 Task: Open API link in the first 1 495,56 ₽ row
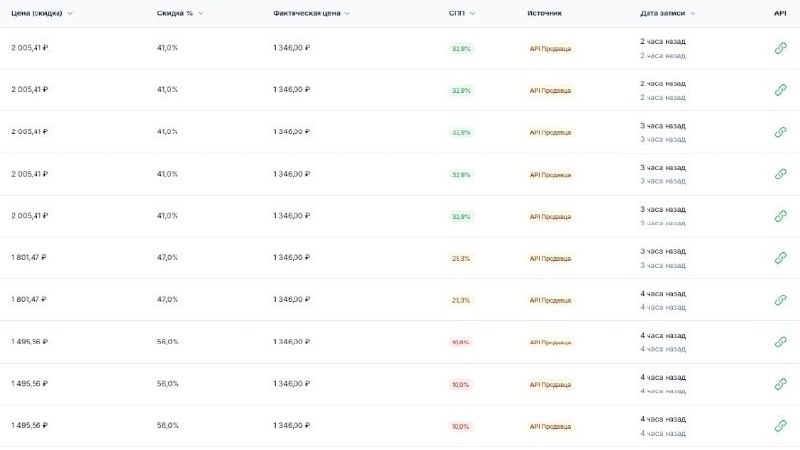point(780,342)
